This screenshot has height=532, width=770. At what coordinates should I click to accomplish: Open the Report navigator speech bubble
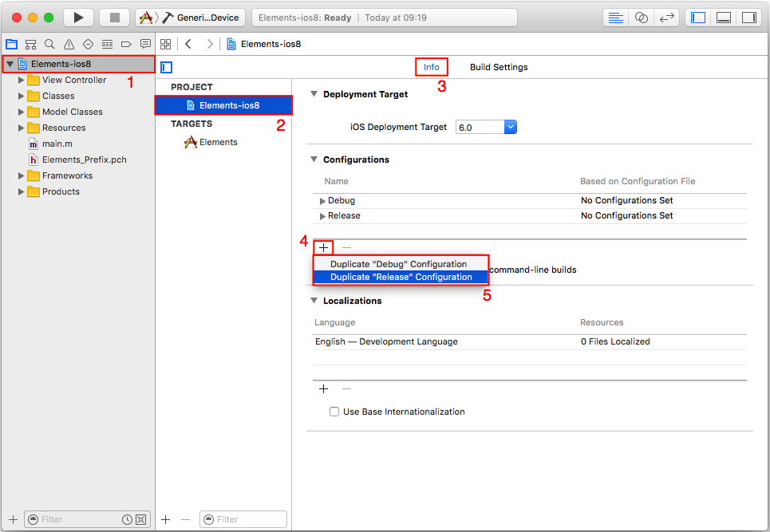[x=145, y=44]
